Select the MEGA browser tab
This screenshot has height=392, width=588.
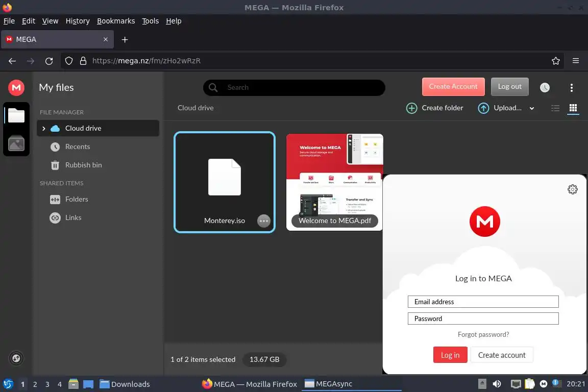click(57, 39)
